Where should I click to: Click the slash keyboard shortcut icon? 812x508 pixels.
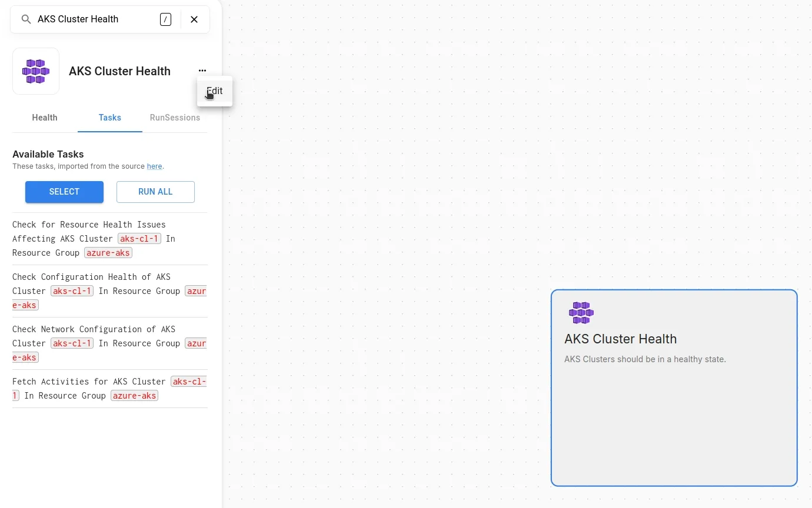[x=165, y=19]
